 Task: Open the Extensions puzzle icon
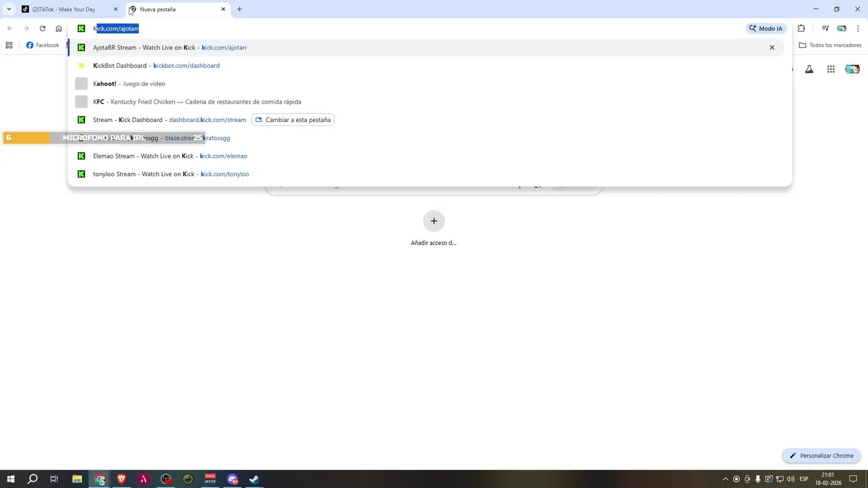click(x=802, y=28)
